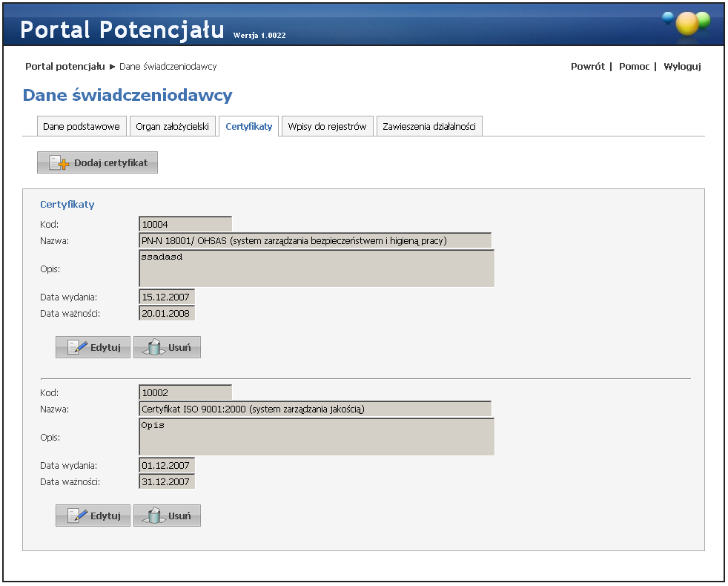Click the Data wydania field 15.12.2007
The height and width of the screenshot is (586, 728).
167,297
